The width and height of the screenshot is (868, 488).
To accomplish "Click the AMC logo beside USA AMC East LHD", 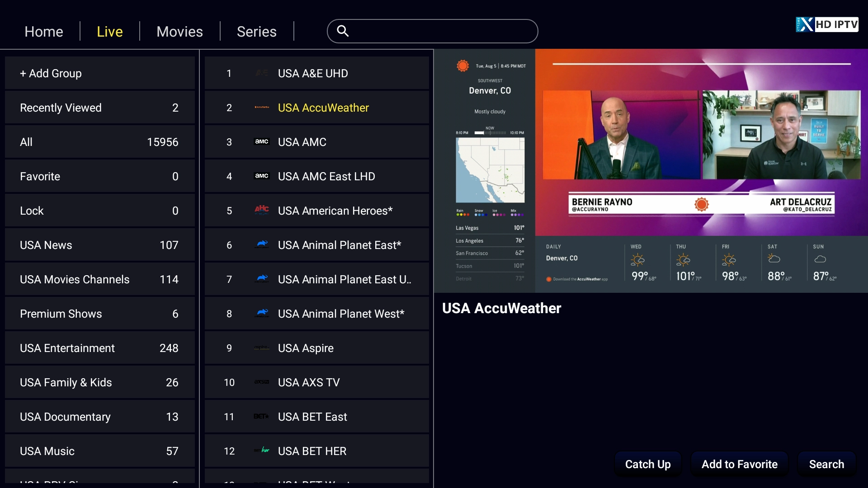I will [x=262, y=176].
